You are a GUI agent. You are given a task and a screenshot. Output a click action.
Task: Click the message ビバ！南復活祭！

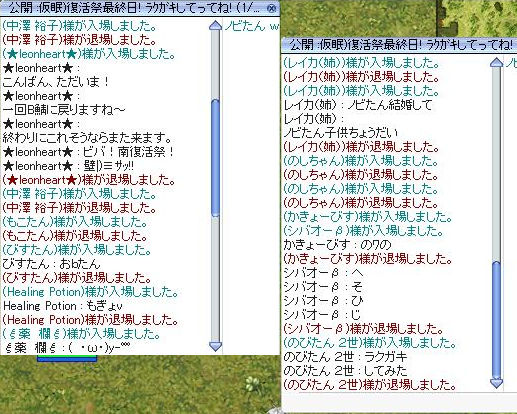click(128, 152)
